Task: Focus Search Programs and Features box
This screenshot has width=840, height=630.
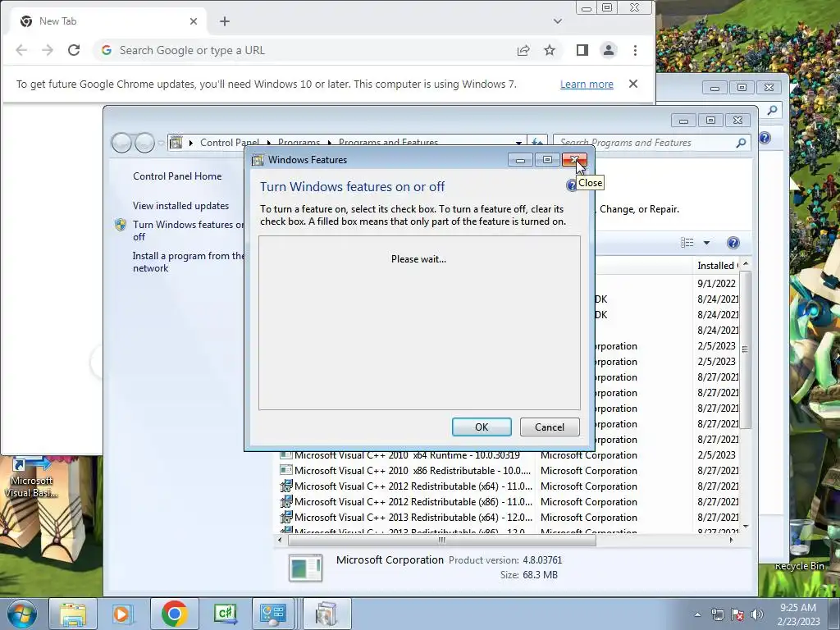Action: tap(644, 143)
